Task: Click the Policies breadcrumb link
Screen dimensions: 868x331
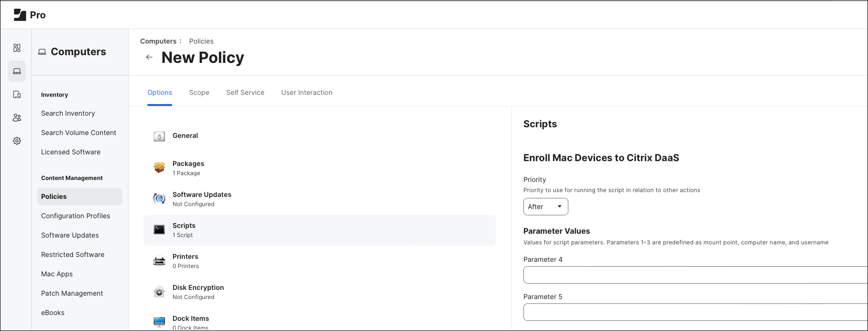Action: [x=201, y=41]
